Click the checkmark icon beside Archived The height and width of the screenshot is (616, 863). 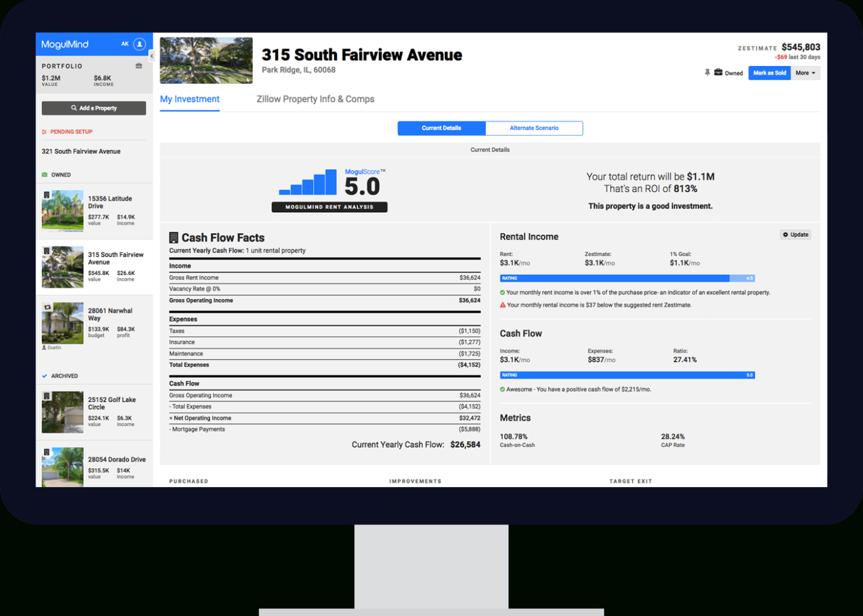point(44,376)
